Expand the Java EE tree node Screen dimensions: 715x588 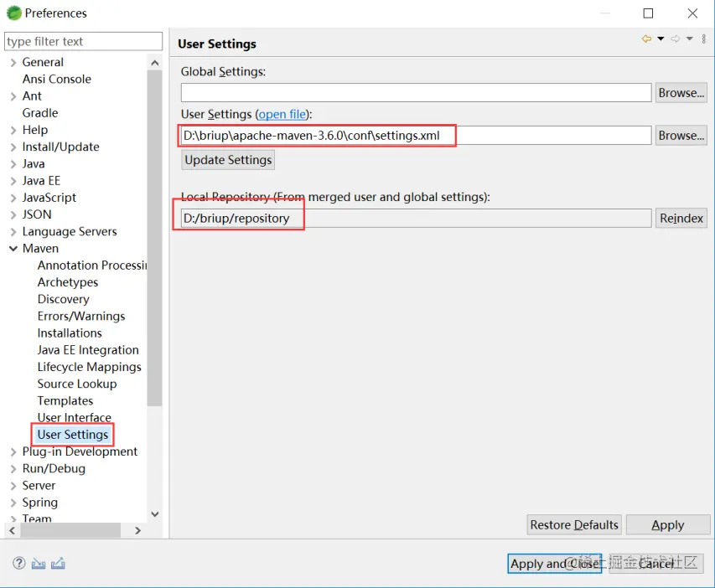click(13, 181)
